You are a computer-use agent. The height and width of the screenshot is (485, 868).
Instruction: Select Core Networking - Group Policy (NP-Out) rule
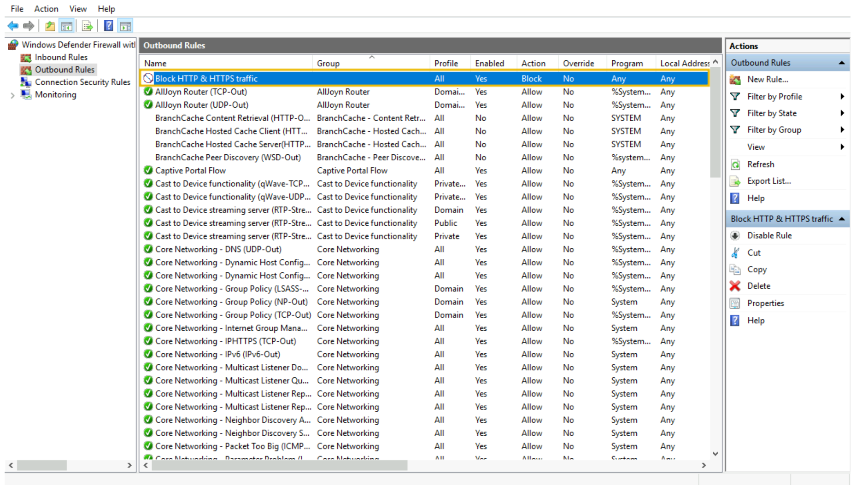click(x=425, y=302)
